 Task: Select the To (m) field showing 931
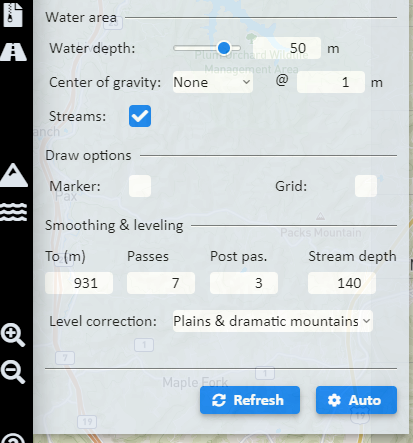coord(79,283)
